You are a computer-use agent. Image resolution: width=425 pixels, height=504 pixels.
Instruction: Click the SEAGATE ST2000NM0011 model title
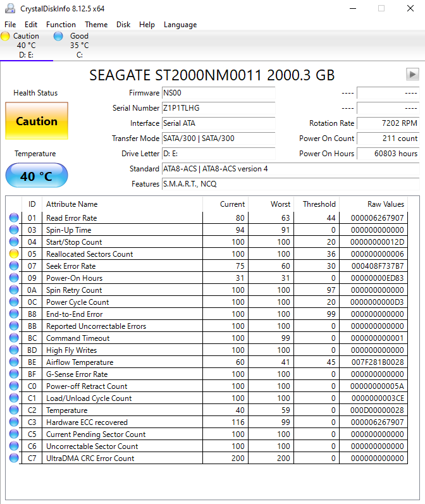point(212,75)
